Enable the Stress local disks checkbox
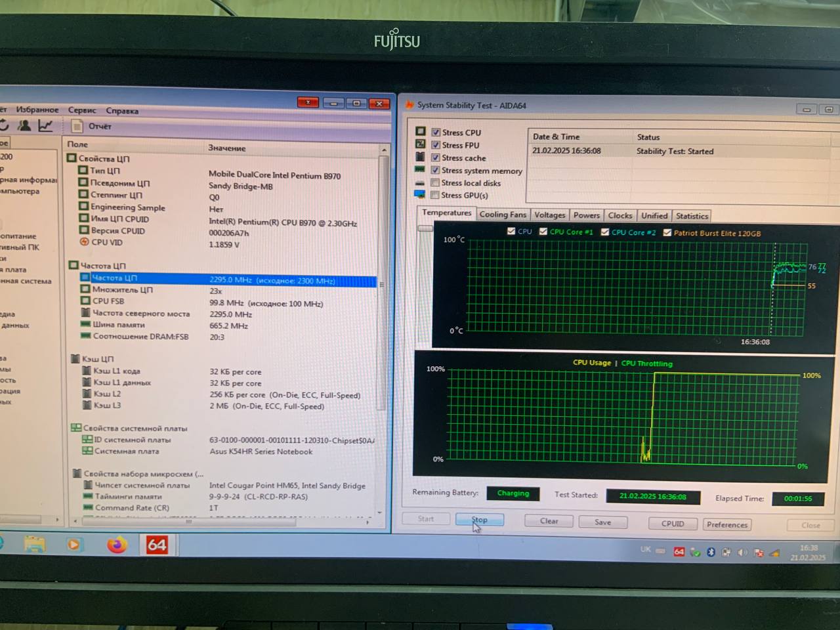 (x=435, y=182)
